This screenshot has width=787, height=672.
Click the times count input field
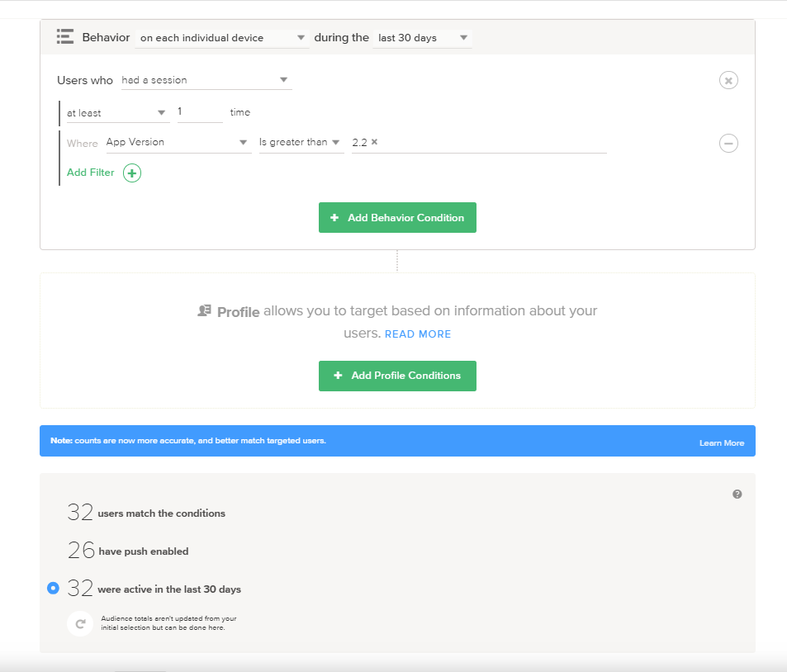tap(200, 112)
